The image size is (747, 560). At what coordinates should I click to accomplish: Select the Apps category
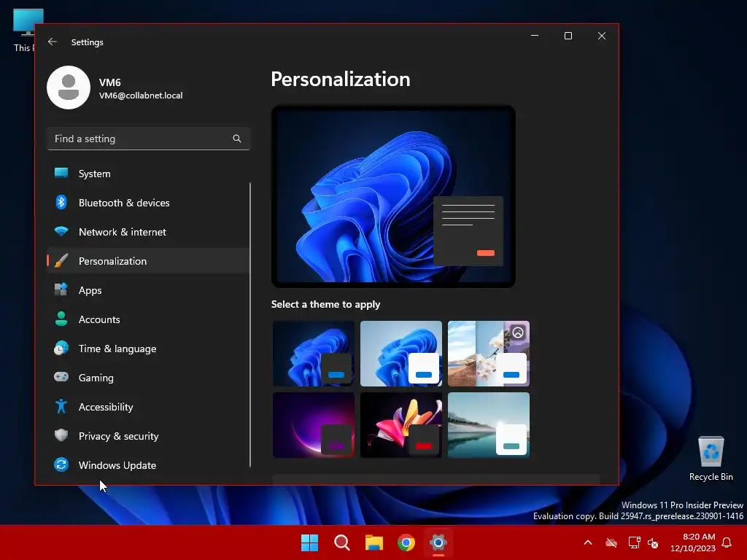click(90, 290)
